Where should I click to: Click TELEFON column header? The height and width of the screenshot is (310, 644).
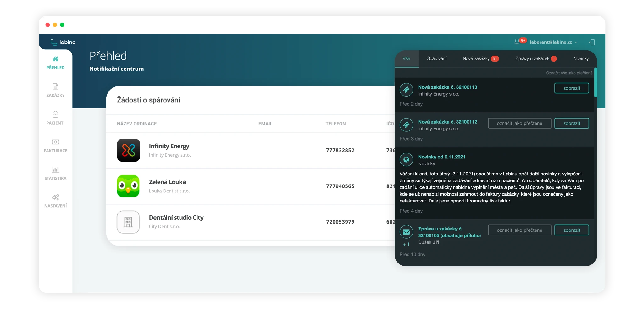(336, 124)
